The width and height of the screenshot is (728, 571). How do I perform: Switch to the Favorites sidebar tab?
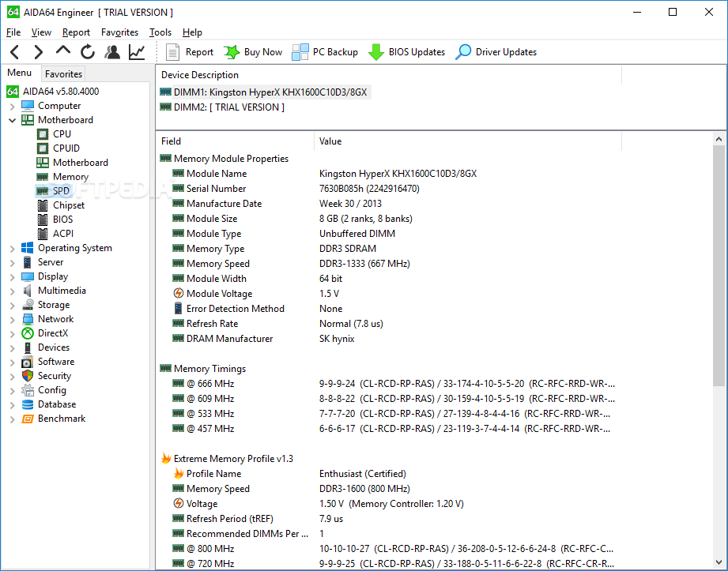pos(63,73)
